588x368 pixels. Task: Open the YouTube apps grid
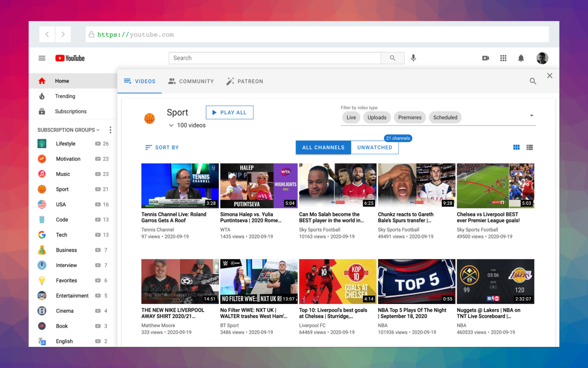pyautogui.click(x=503, y=58)
